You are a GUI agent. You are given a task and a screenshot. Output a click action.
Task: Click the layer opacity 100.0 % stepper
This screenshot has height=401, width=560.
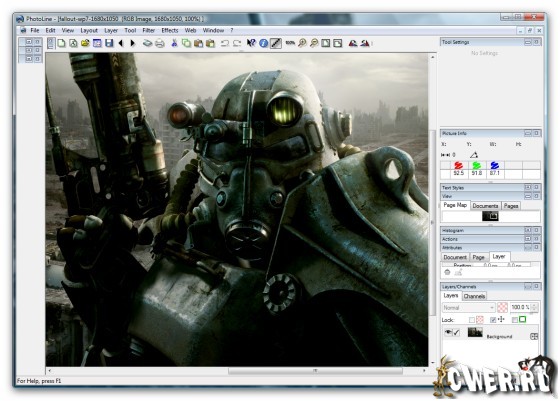[535, 307]
